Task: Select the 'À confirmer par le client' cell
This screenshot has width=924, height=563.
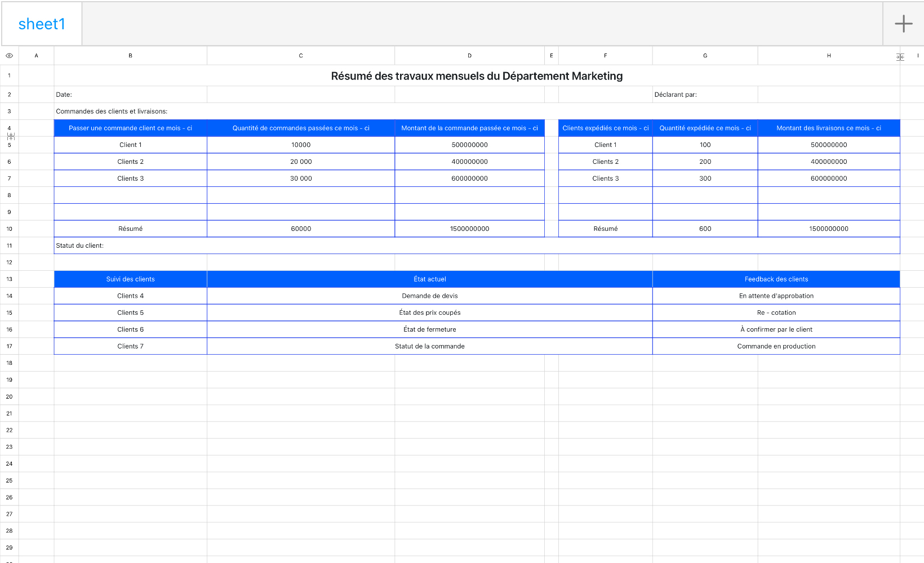Action: [776, 329]
